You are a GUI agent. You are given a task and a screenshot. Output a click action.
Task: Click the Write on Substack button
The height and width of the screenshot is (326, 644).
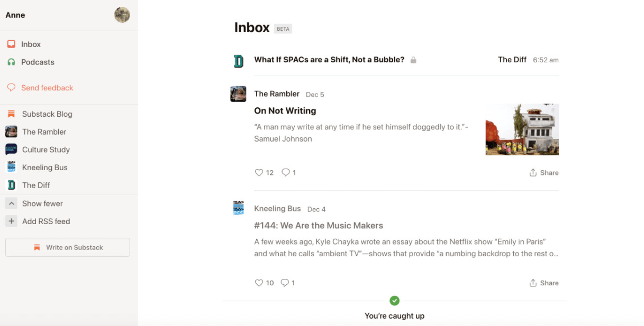coord(68,247)
